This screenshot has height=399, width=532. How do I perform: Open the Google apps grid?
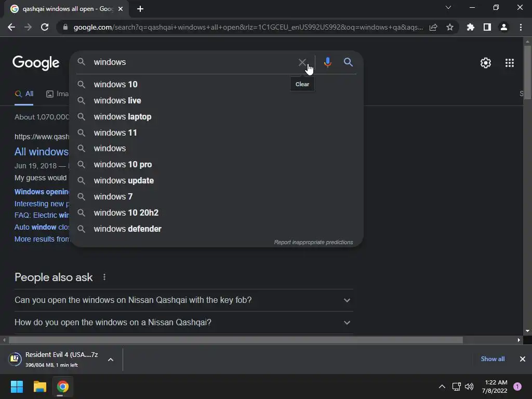coord(509,63)
